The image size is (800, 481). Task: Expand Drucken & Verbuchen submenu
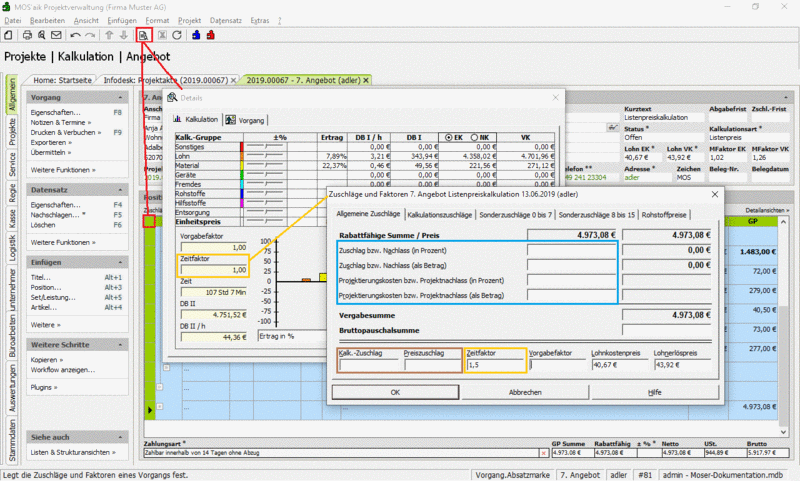(66, 133)
